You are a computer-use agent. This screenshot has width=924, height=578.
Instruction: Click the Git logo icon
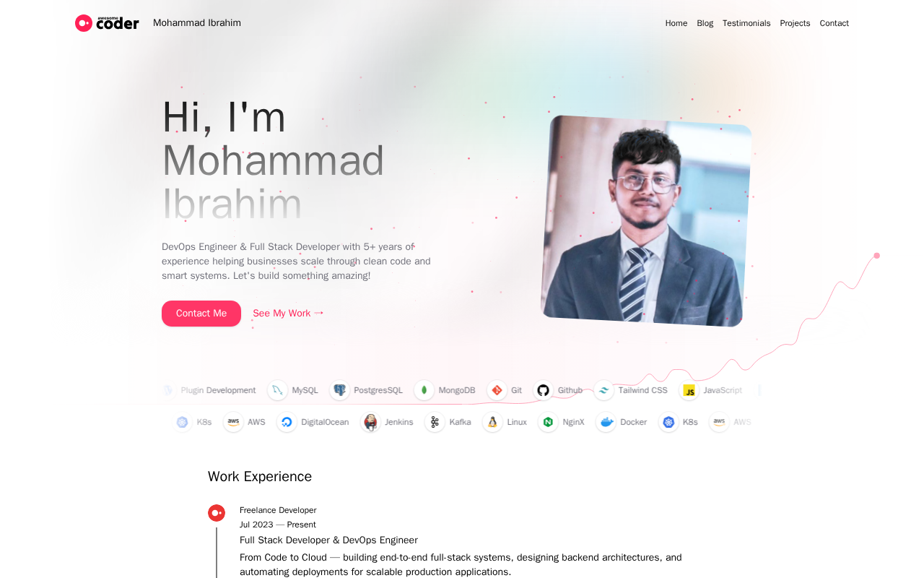[497, 390]
